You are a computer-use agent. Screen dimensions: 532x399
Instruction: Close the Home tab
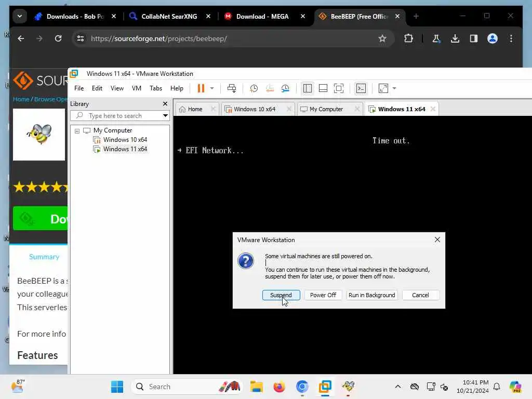pyautogui.click(x=213, y=109)
